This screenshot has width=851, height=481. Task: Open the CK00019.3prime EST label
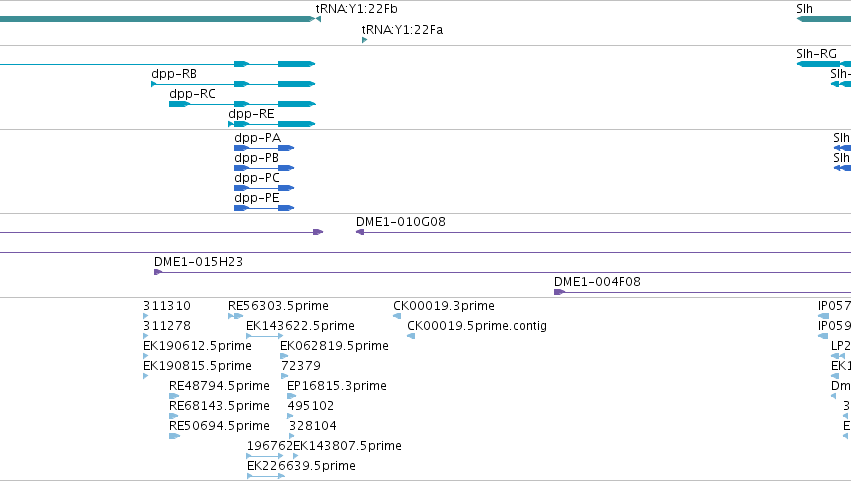point(444,306)
